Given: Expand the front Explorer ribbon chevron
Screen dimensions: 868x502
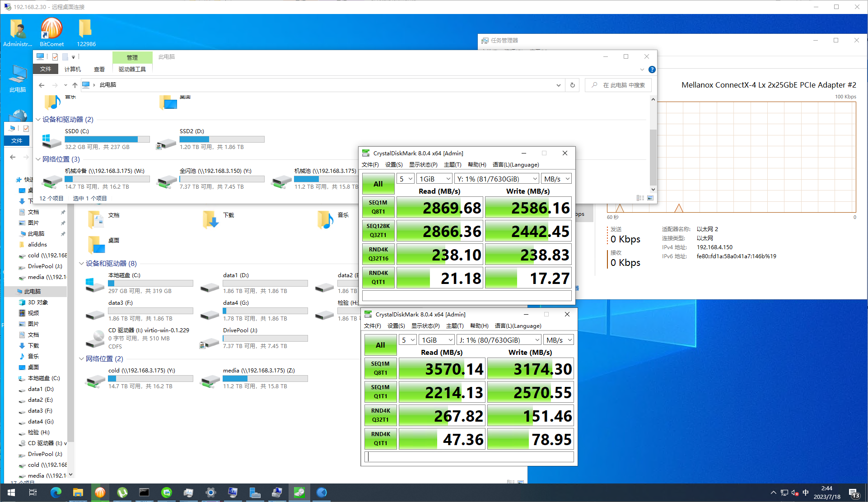Looking at the screenshot, I should click(642, 70).
